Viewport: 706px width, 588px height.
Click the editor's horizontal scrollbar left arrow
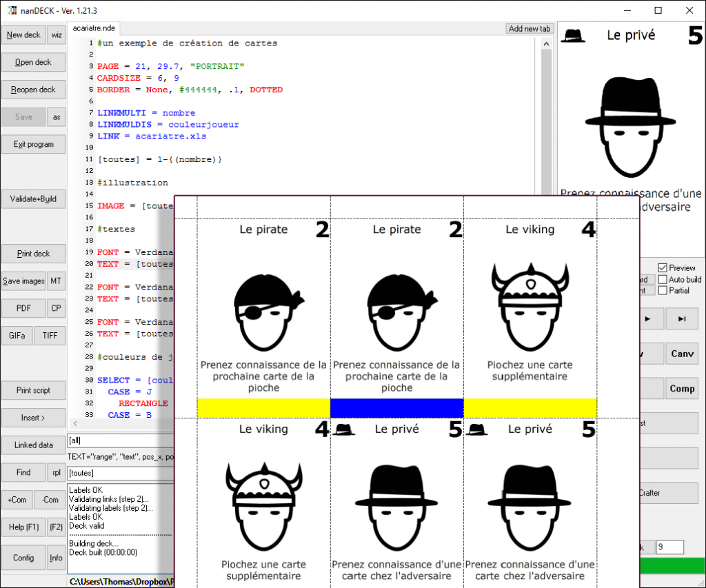74,423
